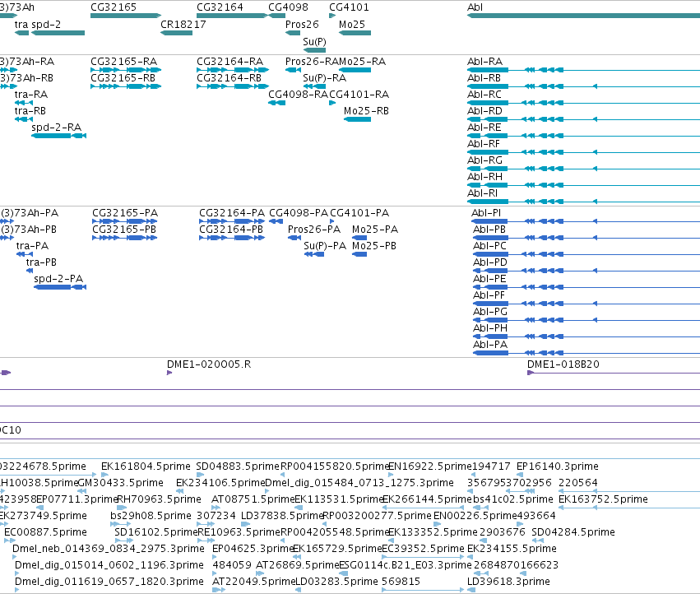
Task: Select protein Abl-PI
Action: pyautogui.click(x=486, y=212)
